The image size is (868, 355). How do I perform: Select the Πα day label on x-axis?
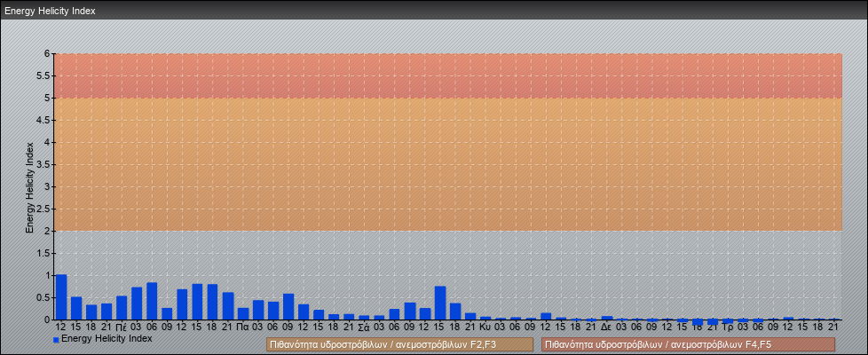[243, 327]
